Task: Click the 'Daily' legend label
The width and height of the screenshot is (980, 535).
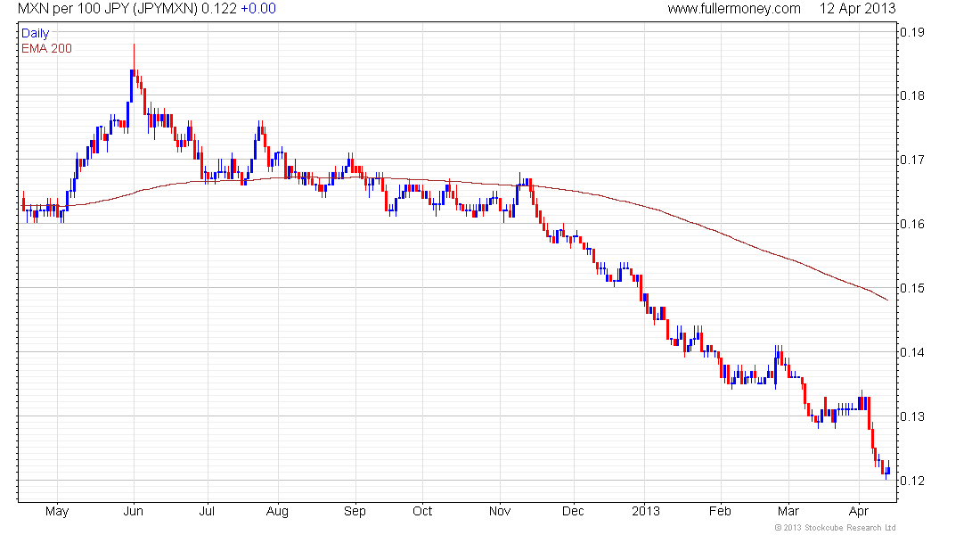Action: tap(35, 34)
